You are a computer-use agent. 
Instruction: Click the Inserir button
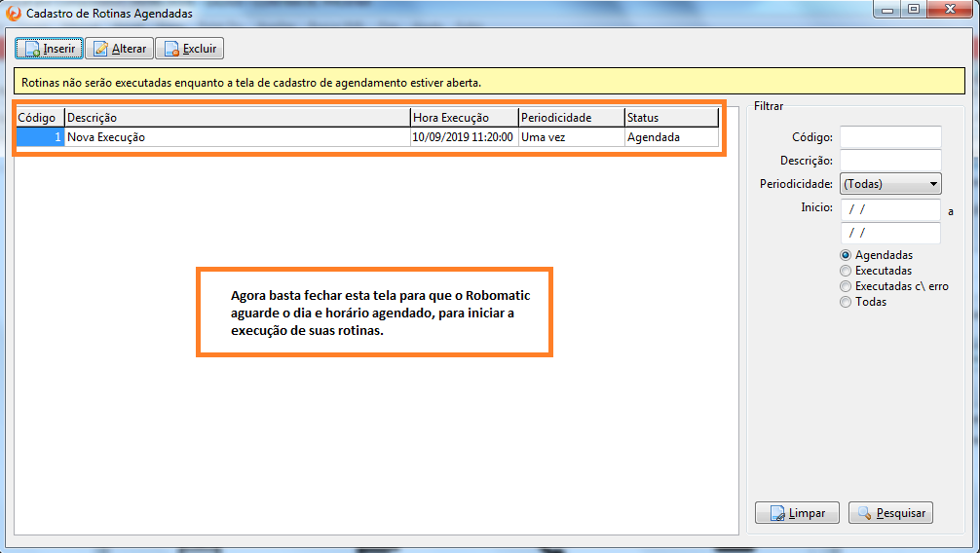click(50, 49)
